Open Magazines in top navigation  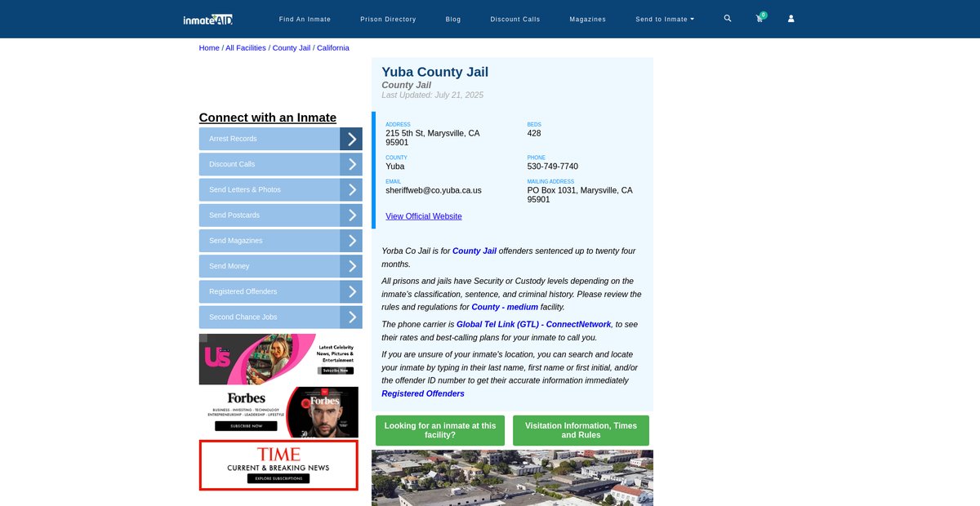coord(588,19)
